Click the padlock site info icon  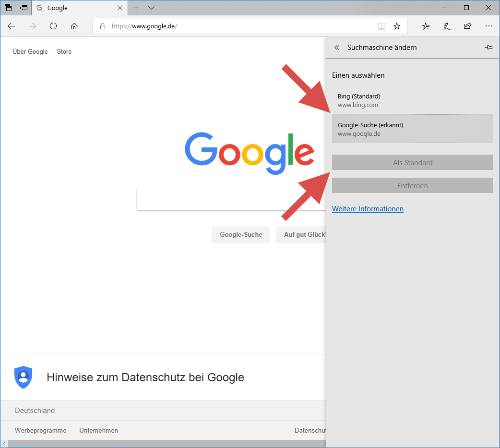(x=103, y=26)
